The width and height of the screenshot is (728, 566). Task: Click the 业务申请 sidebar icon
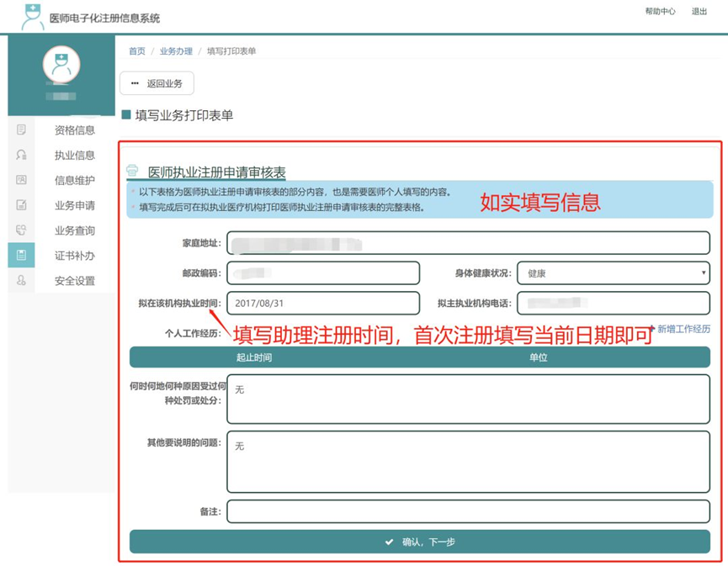click(21, 205)
